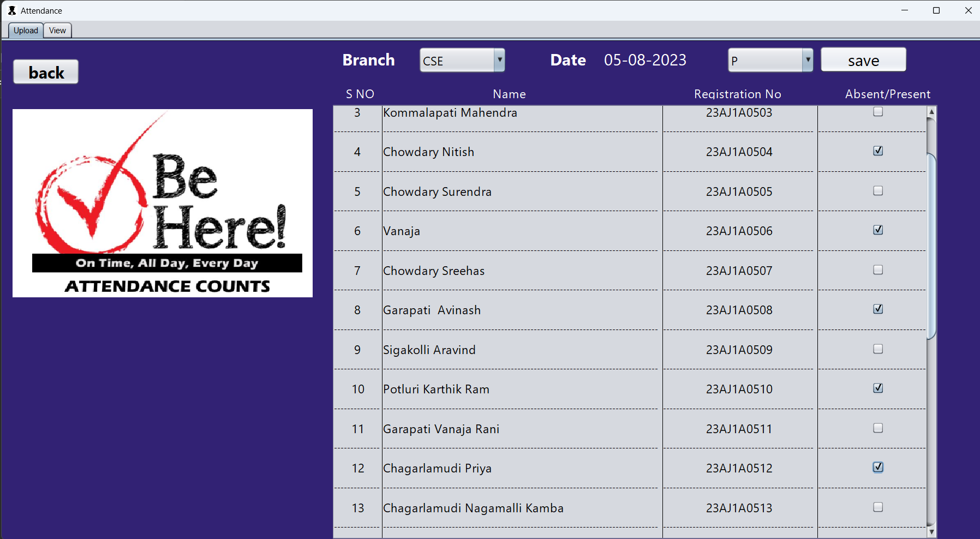This screenshot has height=539, width=980.
Task: Click the scrollbar up arrow of student list
Action: (931, 111)
